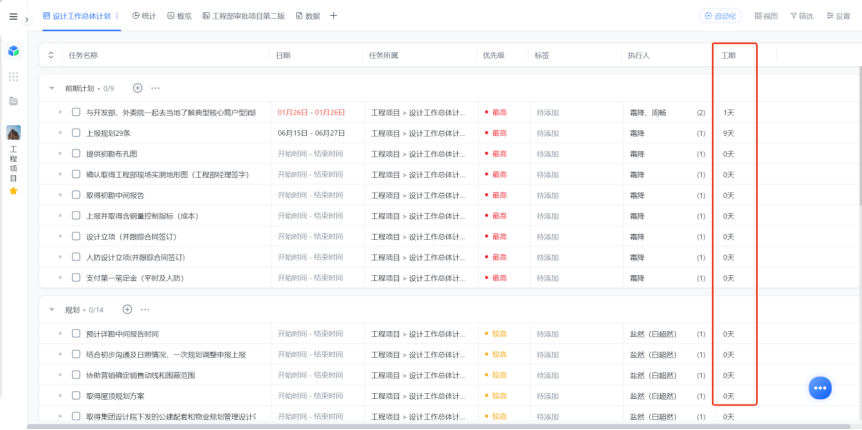Add a task to the 前期计划 group

[x=137, y=88]
